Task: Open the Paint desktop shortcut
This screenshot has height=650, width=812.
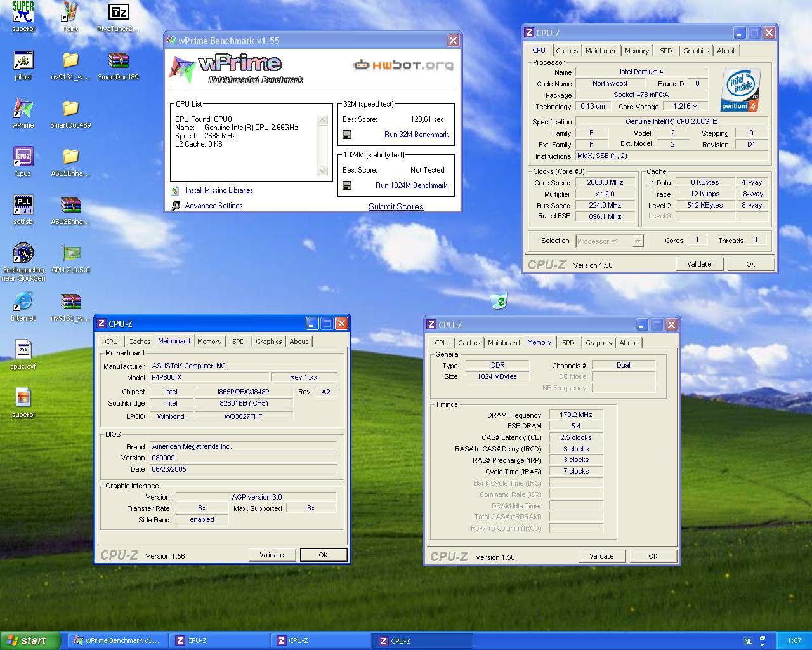Action: point(70,12)
